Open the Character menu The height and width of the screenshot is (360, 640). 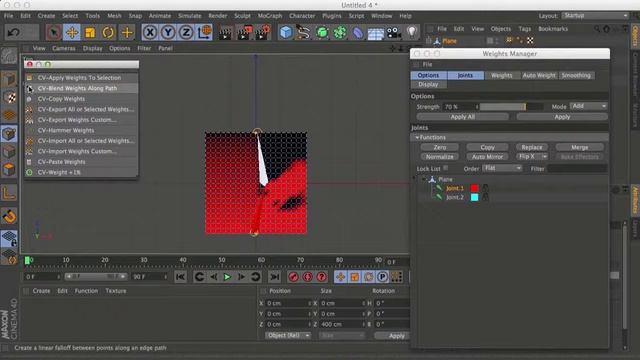coord(302,16)
